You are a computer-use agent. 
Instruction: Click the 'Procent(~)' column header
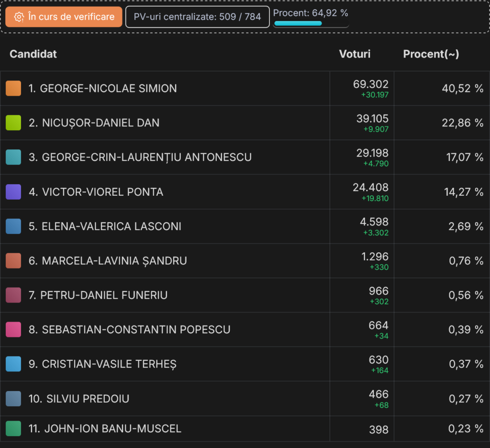pyautogui.click(x=431, y=54)
